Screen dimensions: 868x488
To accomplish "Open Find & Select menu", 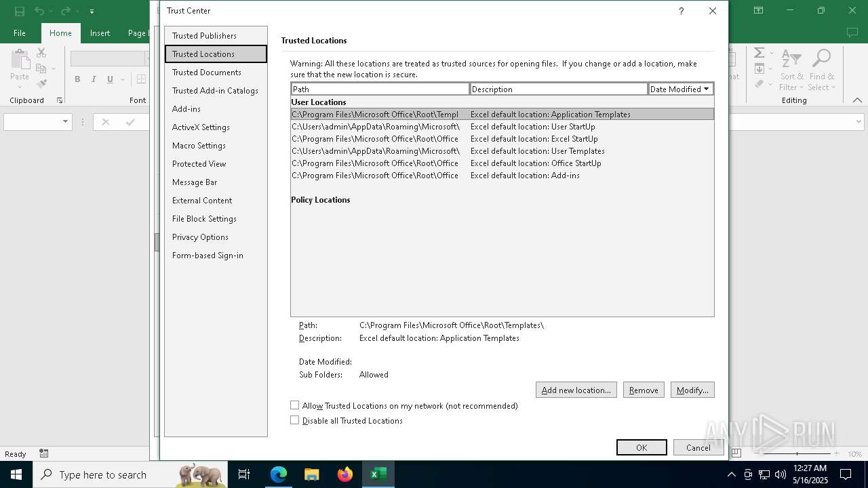I will pyautogui.click(x=821, y=70).
